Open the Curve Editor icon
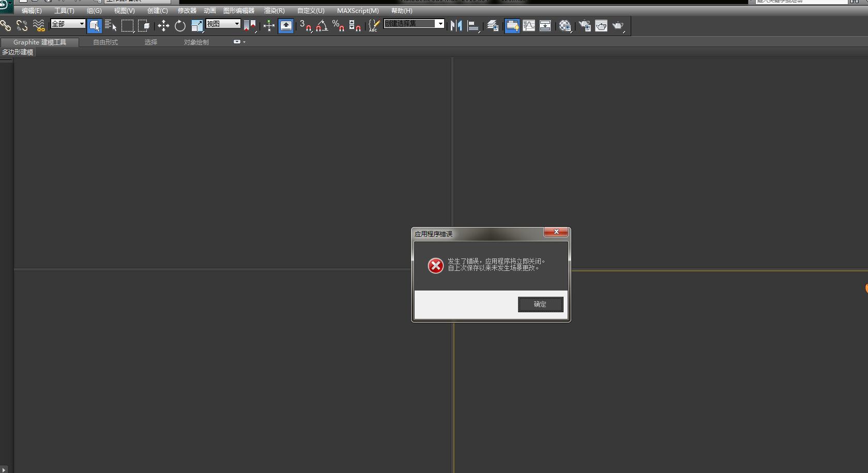The image size is (868, 473). coord(529,25)
